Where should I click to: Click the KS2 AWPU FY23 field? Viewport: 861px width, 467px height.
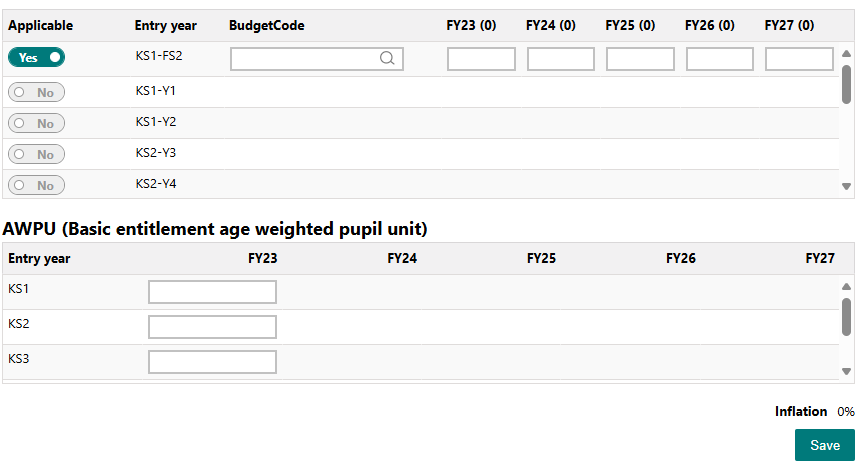point(212,327)
